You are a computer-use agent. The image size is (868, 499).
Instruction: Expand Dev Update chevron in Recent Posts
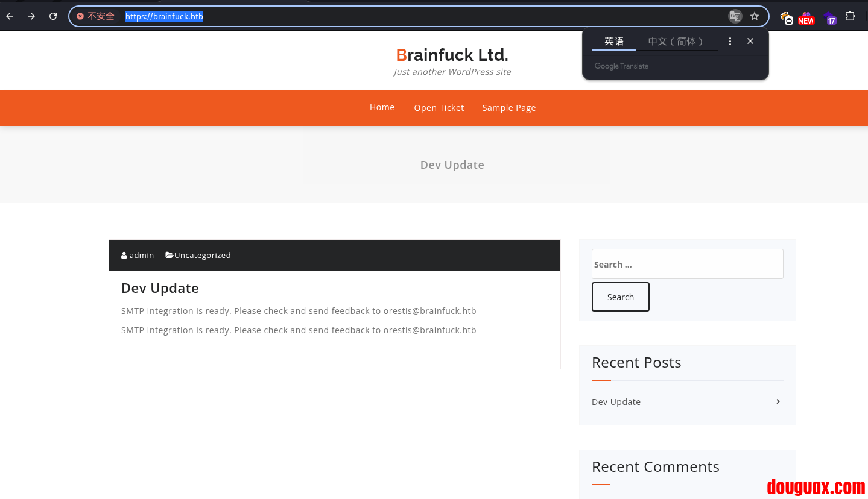click(778, 401)
